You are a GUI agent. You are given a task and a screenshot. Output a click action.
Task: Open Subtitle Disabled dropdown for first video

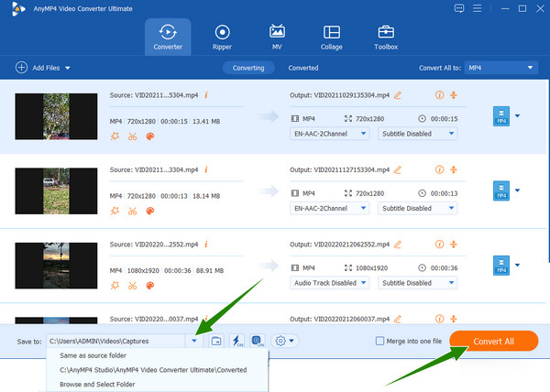pos(417,134)
